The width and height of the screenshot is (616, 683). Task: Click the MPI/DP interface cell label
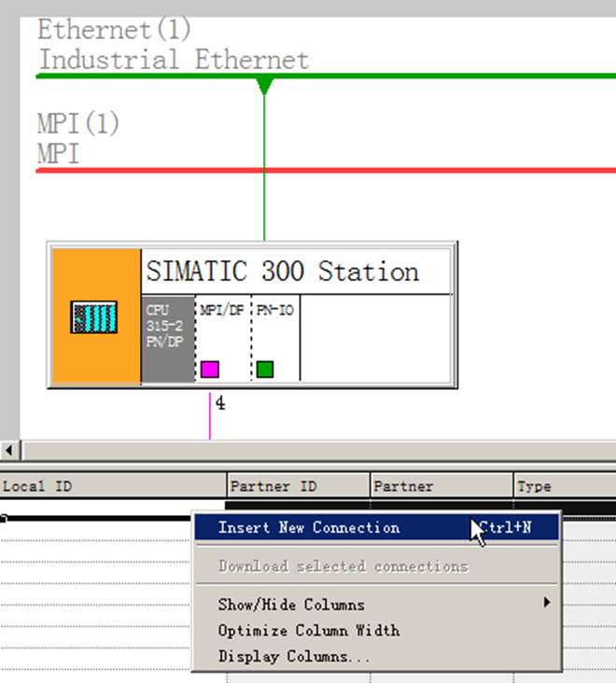click(222, 310)
